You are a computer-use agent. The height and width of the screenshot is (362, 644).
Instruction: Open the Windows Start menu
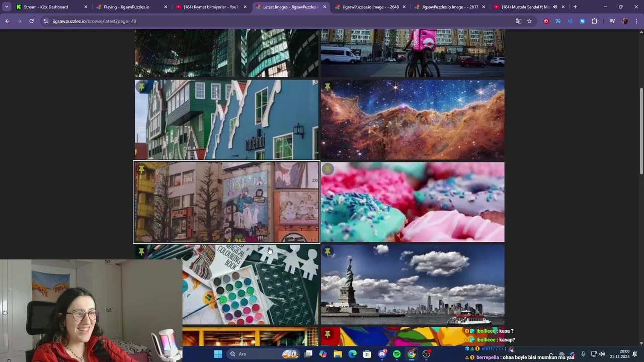coord(218,354)
